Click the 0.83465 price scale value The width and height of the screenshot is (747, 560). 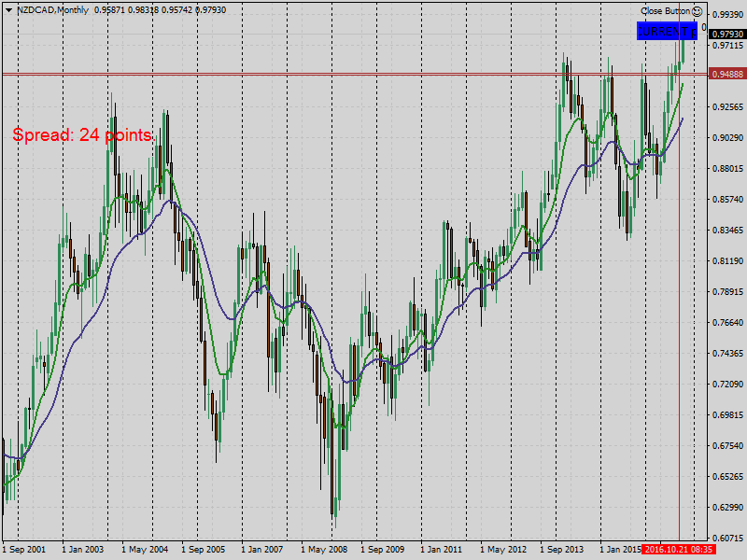click(727, 231)
